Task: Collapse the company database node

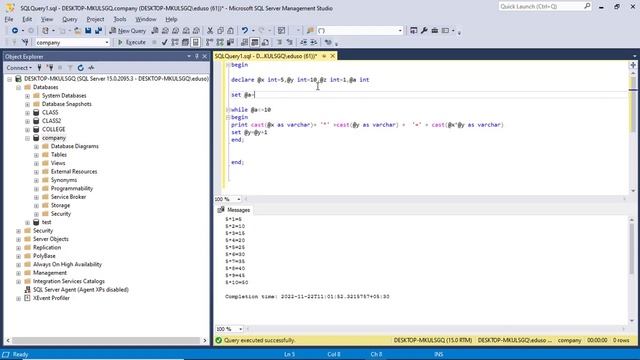Action: (27, 138)
